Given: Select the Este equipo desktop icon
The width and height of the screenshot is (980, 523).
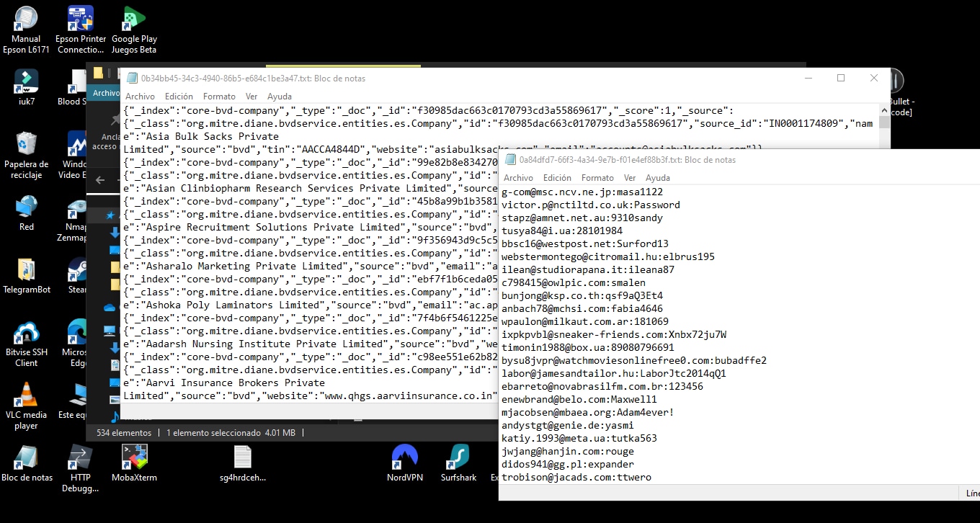Looking at the screenshot, I should [73, 402].
